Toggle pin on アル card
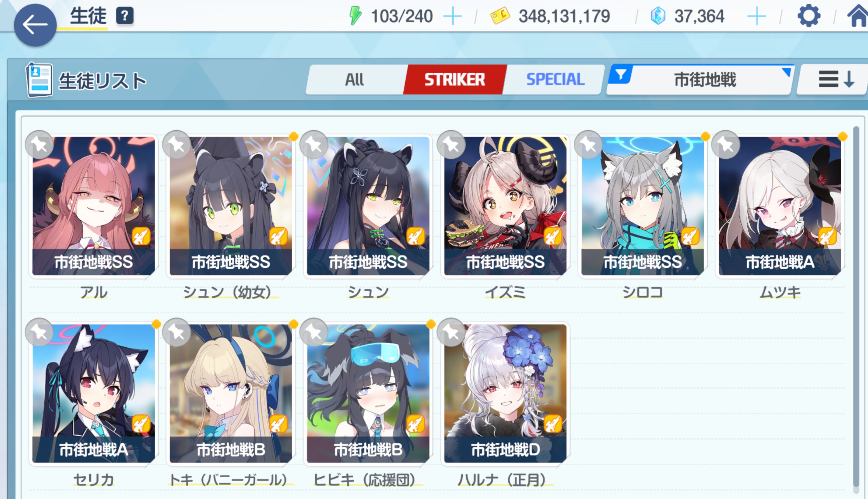The width and height of the screenshot is (868, 499). coord(39,145)
